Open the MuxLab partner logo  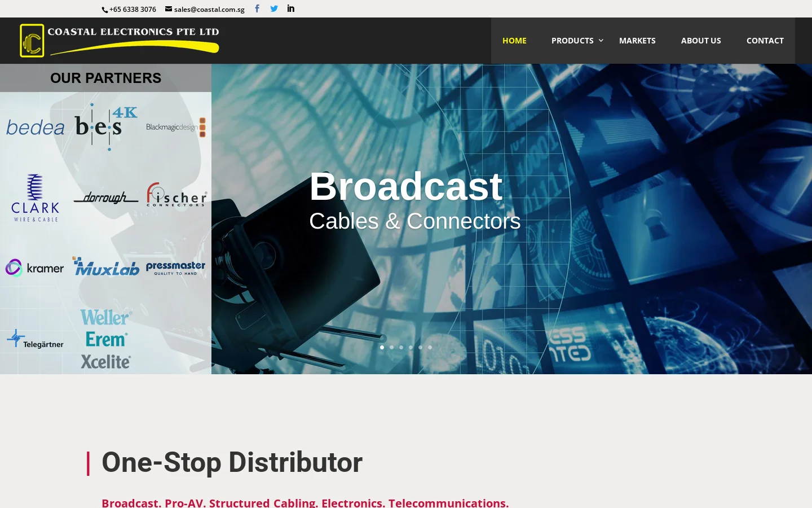coord(106,266)
